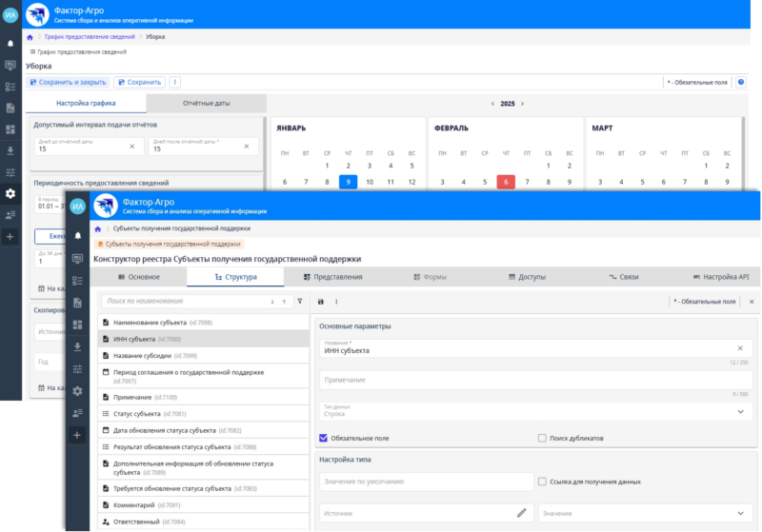Screen dimensions: 762x532
Task: Switch to the Представления tab
Action: pos(332,277)
